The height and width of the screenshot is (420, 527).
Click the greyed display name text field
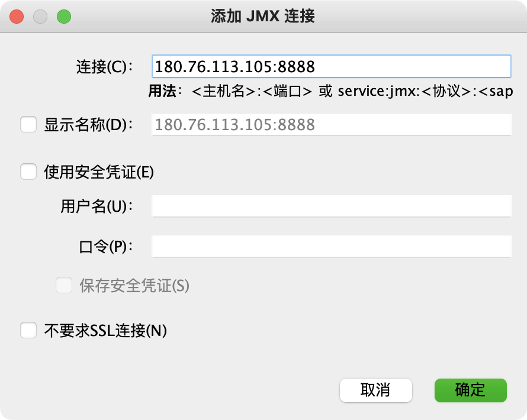coord(332,125)
